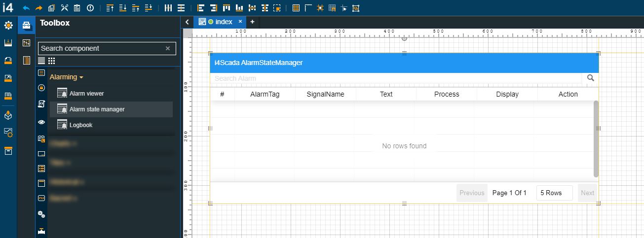Image resolution: width=644 pixels, height=238 pixels.
Task: Click the Bring to front icon
Action: click(x=110, y=8)
